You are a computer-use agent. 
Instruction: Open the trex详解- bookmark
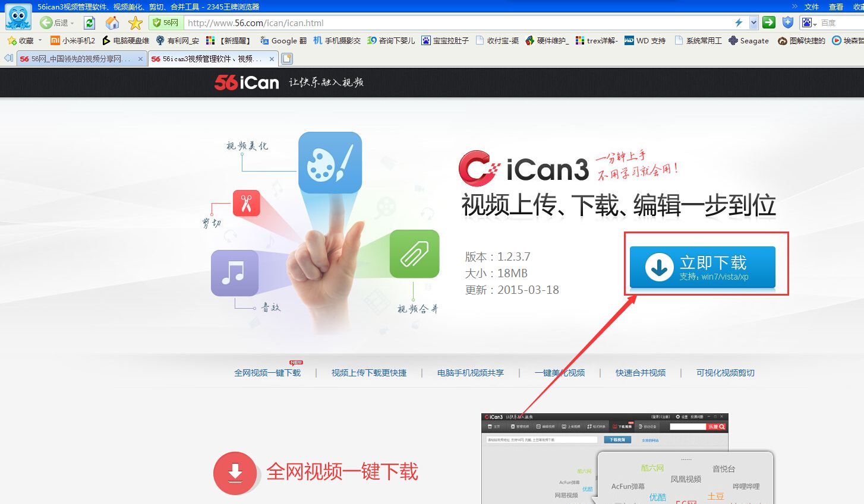tap(597, 40)
